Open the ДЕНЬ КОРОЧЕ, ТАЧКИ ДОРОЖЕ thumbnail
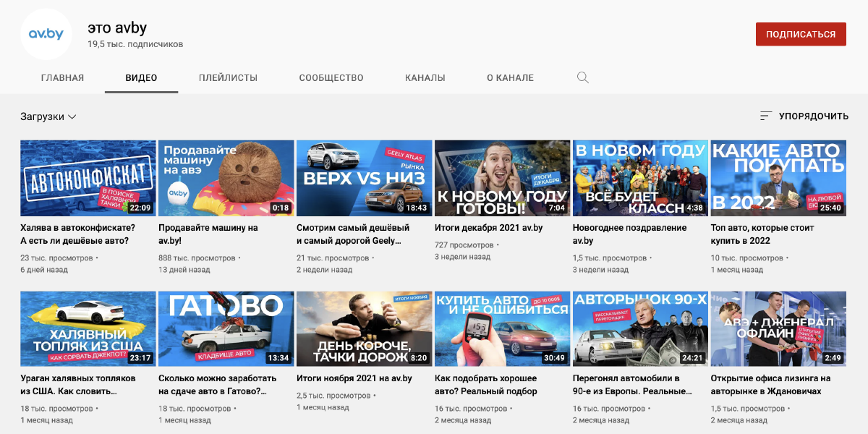868x434 pixels. [365, 329]
